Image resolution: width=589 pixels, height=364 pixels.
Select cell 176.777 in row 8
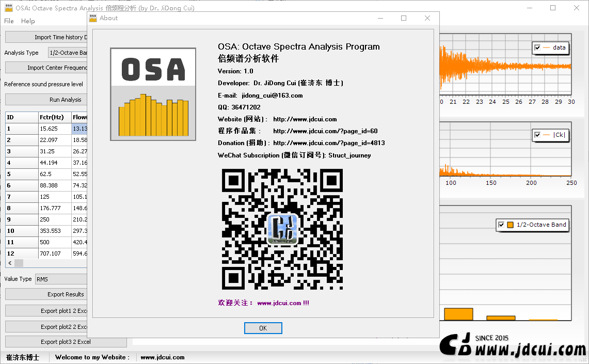[x=55, y=208]
